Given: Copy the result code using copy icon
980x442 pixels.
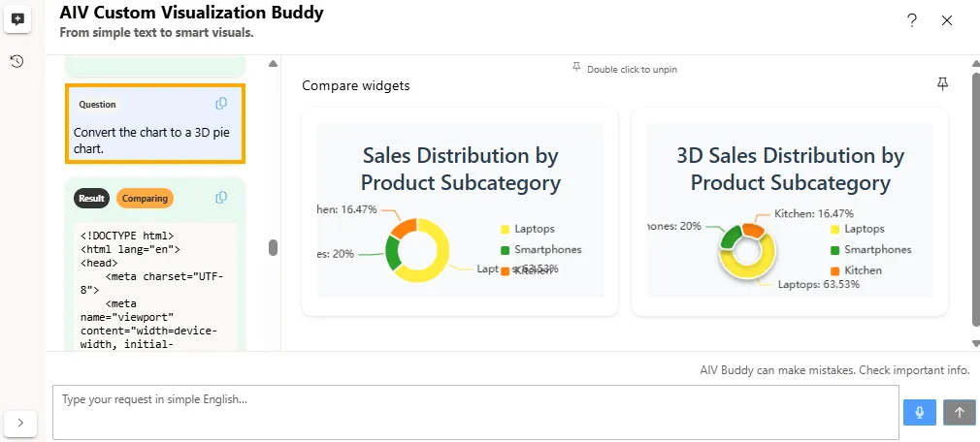Looking at the screenshot, I should 221,198.
